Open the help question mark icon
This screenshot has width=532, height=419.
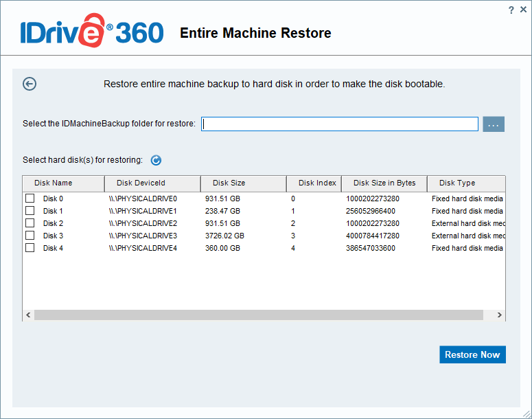[511, 10]
